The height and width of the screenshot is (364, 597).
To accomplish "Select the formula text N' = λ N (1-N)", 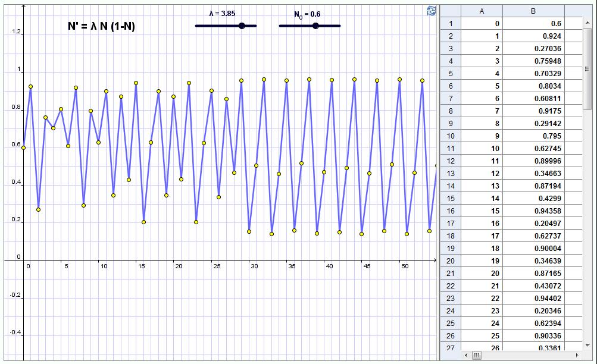I will (x=101, y=26).
